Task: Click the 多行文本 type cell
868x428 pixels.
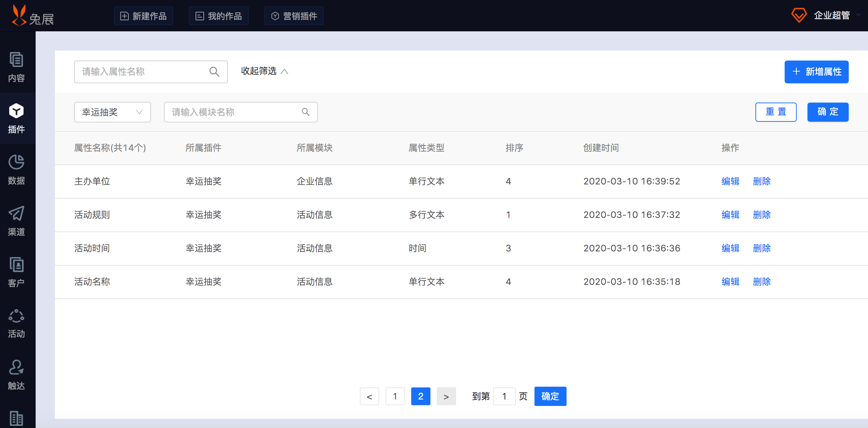Action: coord(427,215)
